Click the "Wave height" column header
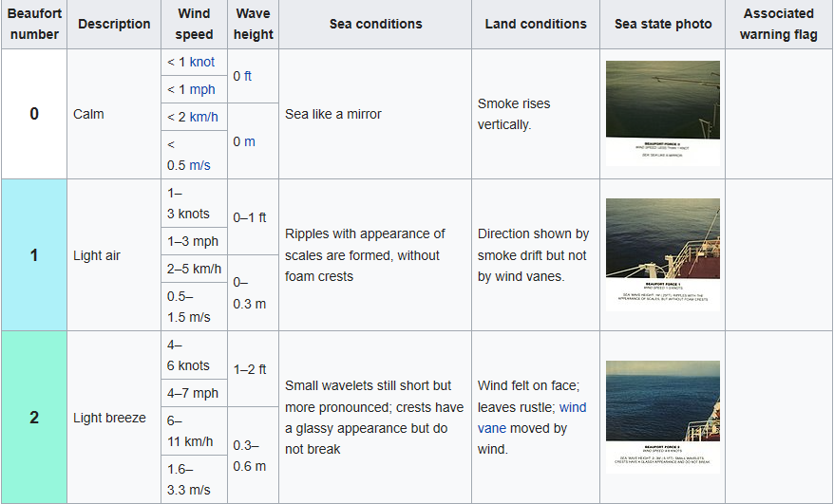The image size is (834, 504). [254, 25]
